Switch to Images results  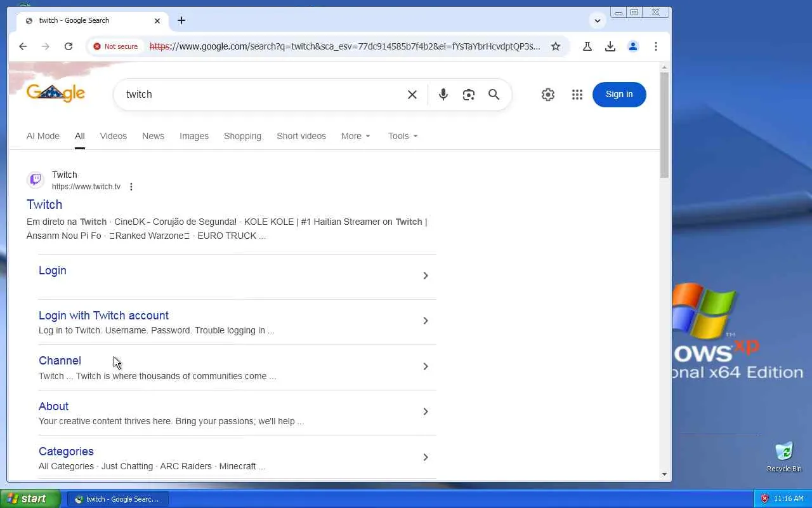point(194,136)
